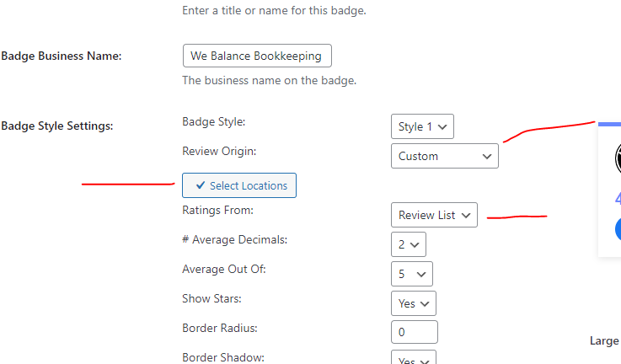Open the Badge Style dropdown

[422, 126]
